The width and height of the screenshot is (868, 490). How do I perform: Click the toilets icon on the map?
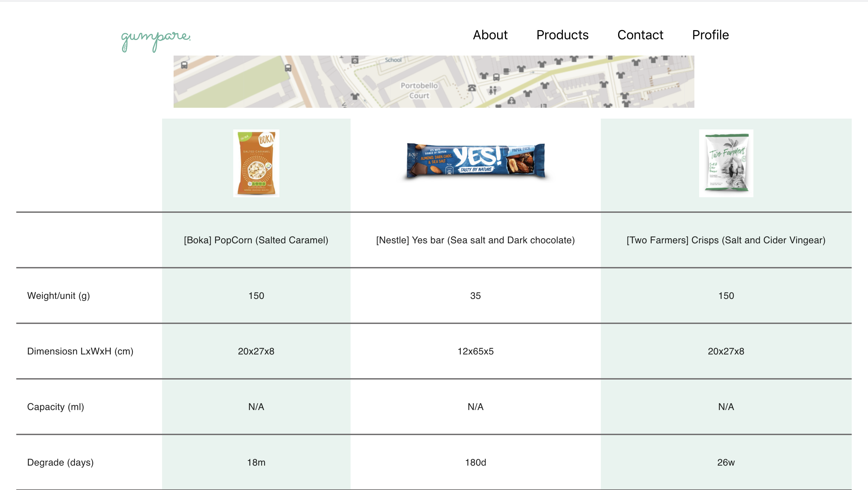point(493,90)
